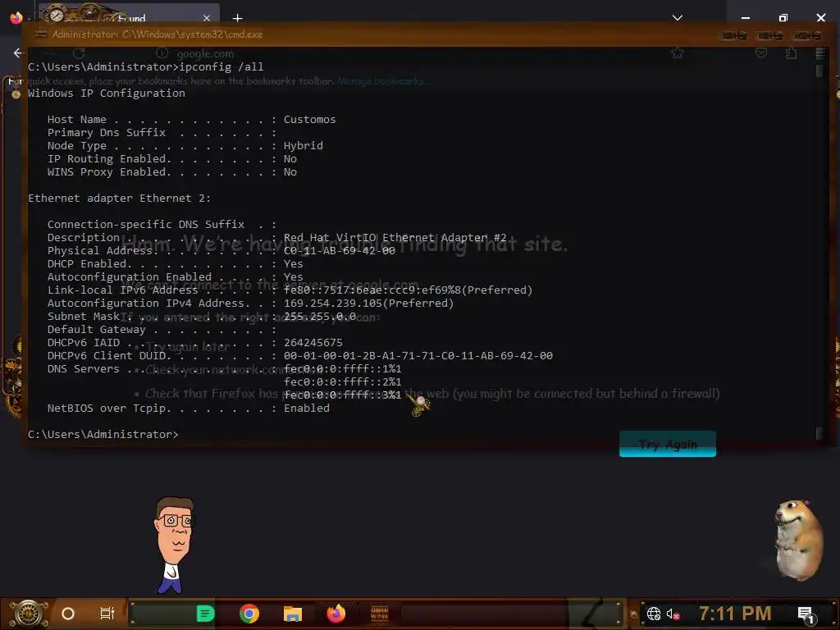The image size is (840, 630).
Task: Click the final C:\Users\Administrator> prompt line
Action: pos(103,435)
